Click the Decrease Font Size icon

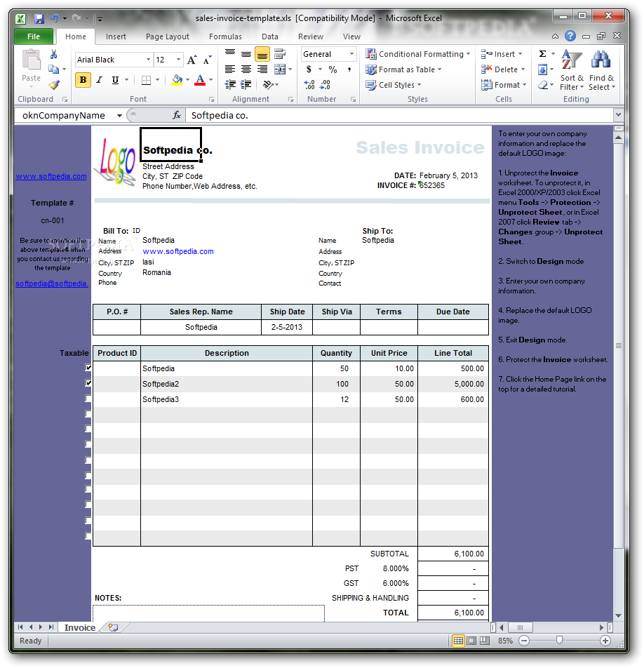pos(208,60)
